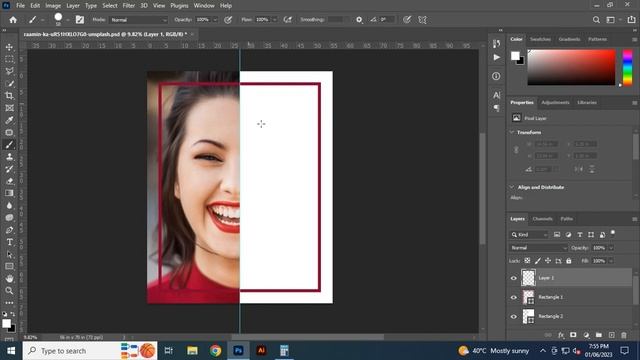
Task: Collapse the Transform section
Action: pyautogui.click(x=512, y=132)
